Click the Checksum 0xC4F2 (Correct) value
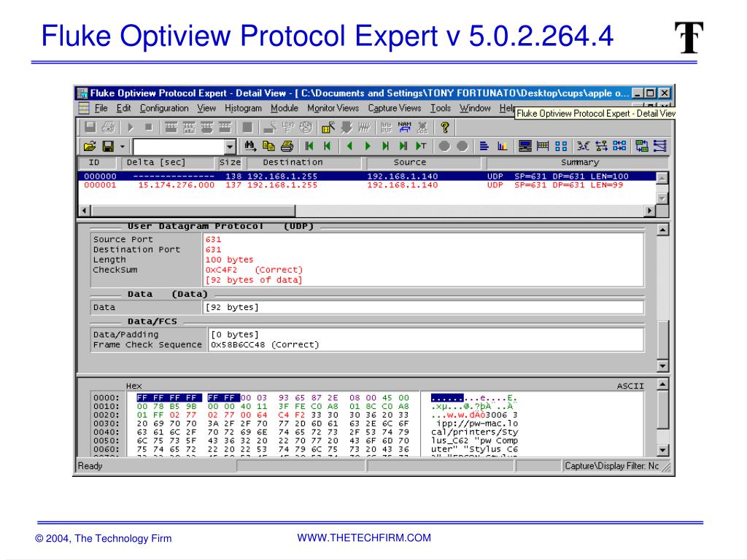Viewport: 747px width, 560px height. (x=254, y=270)
